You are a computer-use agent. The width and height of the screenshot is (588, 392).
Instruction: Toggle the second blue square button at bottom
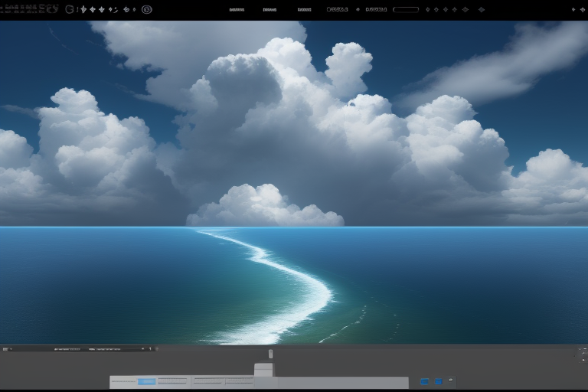pos(439,381)
